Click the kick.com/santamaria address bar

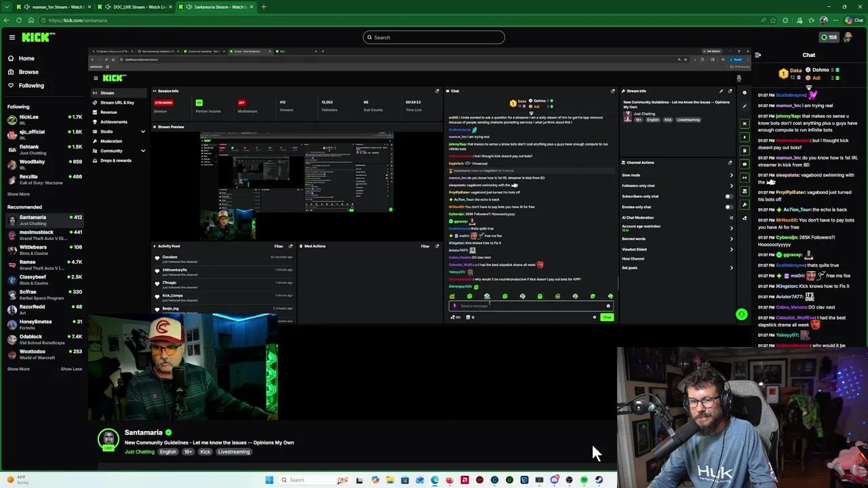[x=407, y=20]
